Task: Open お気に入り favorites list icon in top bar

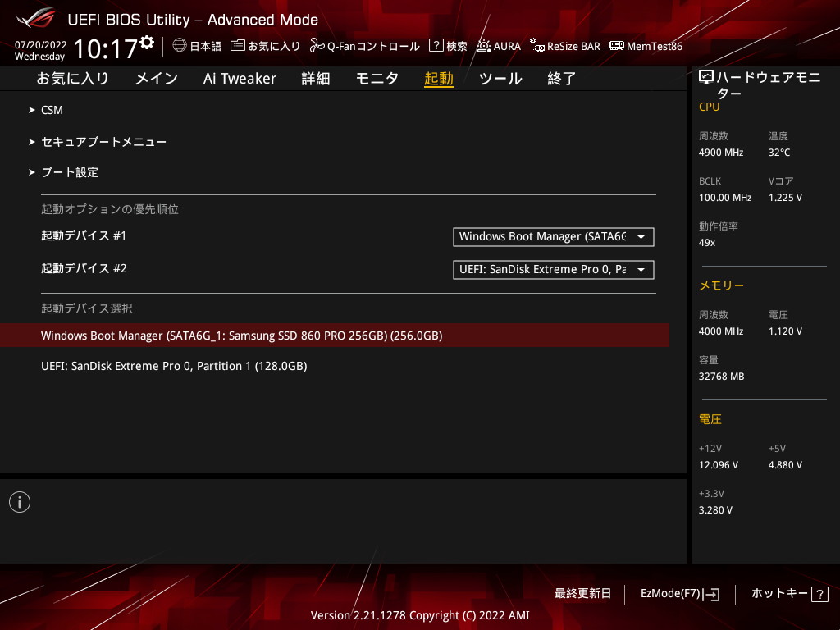Action: click(237, 46)
